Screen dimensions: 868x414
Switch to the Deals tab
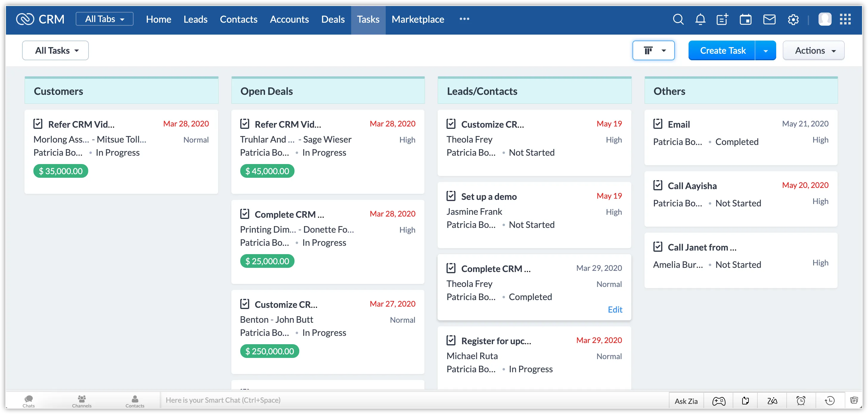pyautogui.click(x=333, y=19)
